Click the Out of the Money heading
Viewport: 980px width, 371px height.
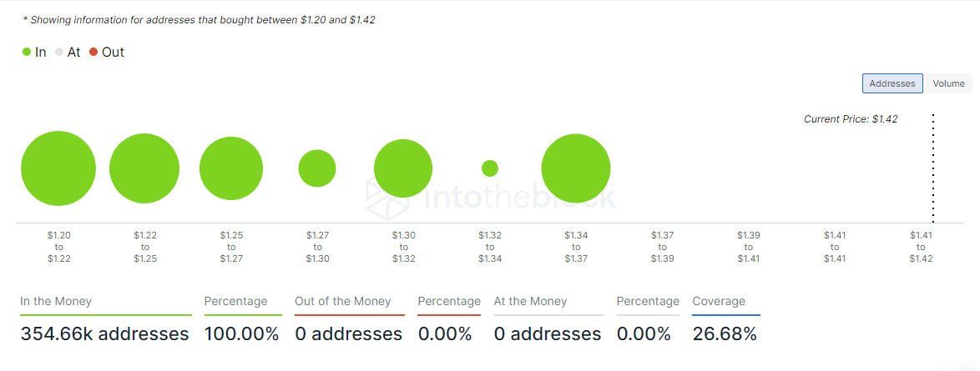coord(342,301)
